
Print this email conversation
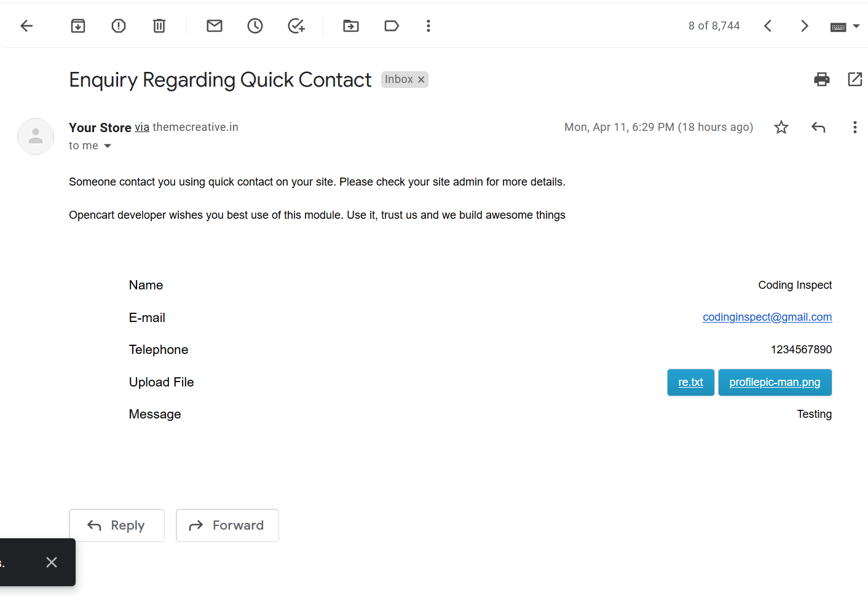coord(822,79)
